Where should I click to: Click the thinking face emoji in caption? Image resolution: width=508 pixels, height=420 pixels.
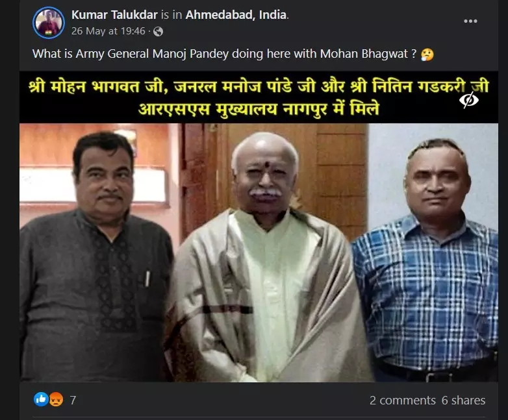[427, 55]
